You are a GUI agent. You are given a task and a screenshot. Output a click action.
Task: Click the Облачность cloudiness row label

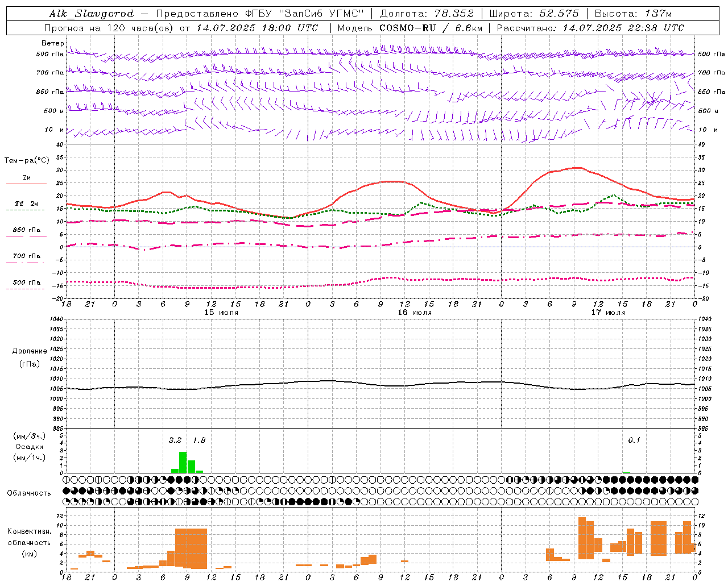29,493
